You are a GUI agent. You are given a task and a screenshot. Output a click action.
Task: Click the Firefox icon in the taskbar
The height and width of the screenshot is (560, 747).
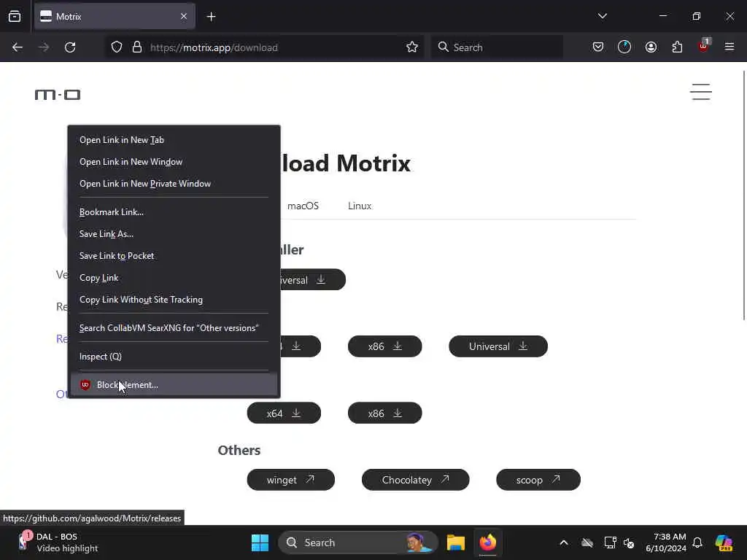tap(487, 542)
